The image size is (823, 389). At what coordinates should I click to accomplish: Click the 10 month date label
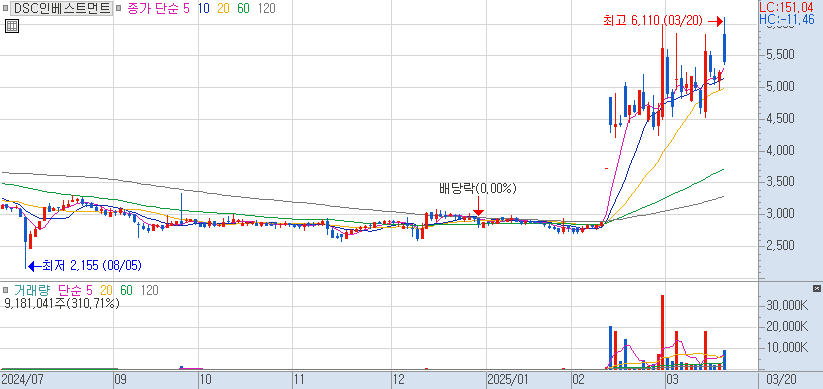pyautogui.click(x=206, y=379)
